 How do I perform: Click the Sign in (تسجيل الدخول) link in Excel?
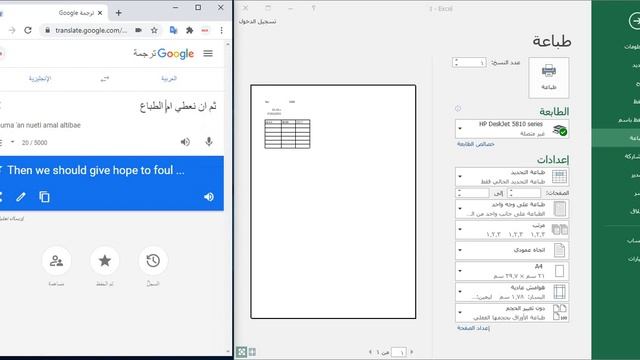(257, 21)
